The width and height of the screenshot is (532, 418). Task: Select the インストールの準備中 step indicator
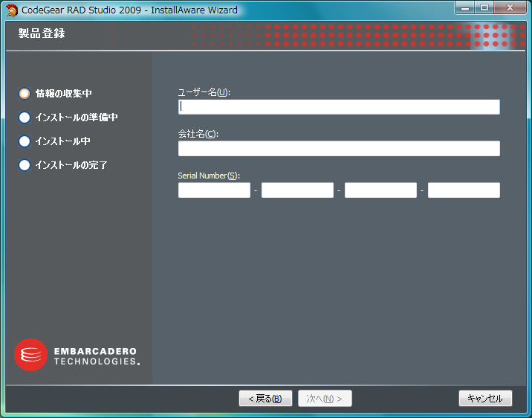pos(25,118)
